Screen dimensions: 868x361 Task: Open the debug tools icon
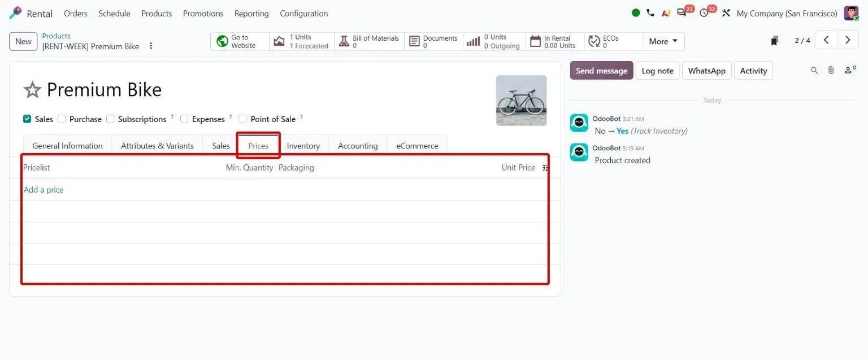point(726,13)
